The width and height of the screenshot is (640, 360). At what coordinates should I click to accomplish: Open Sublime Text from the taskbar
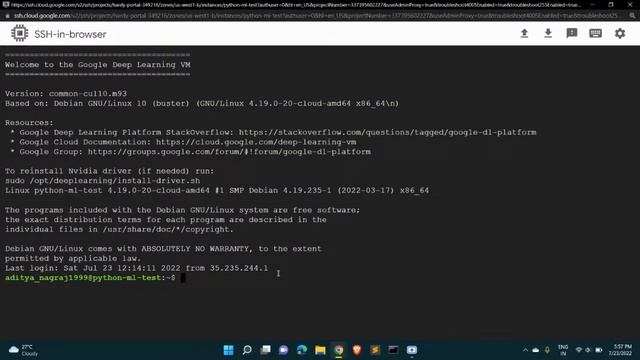click(x=375, y=350)
